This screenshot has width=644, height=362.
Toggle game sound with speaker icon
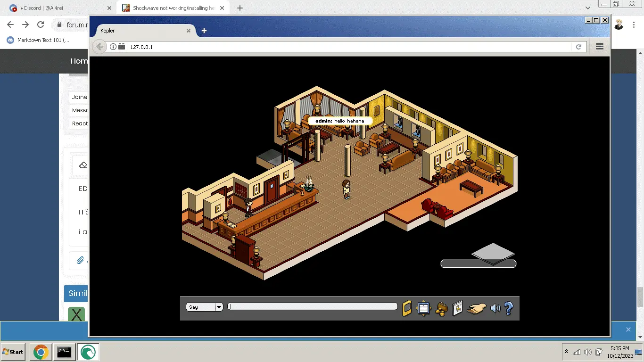click(x=495, y=308)
